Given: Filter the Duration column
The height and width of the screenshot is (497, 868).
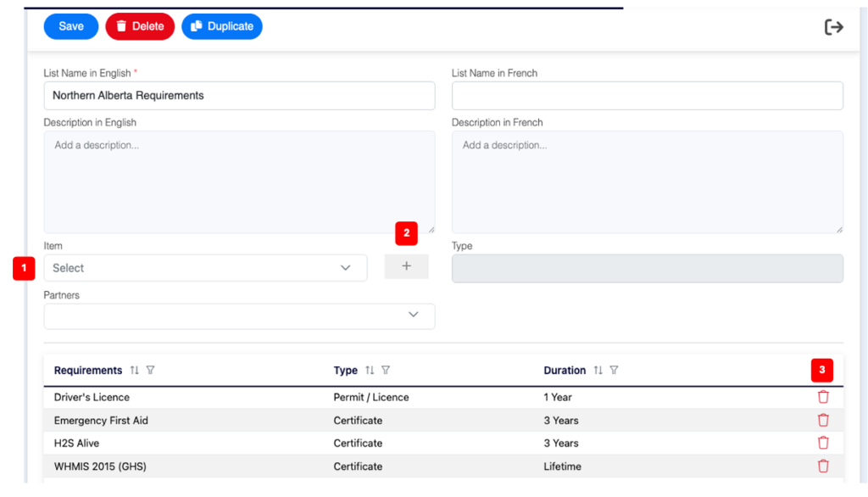Looking at the screenshot, I should 614,370.
